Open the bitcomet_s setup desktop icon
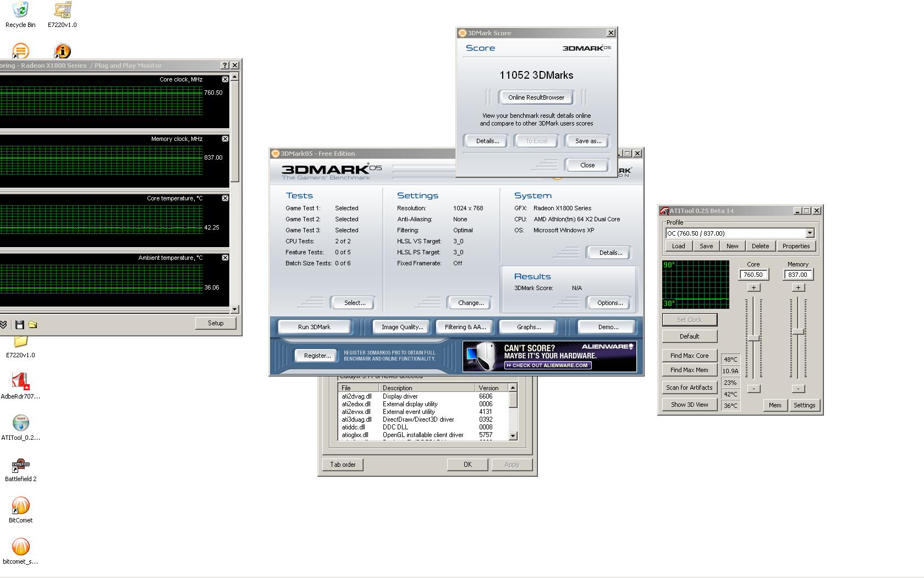Image resolution: width=924 pixels, height=578 pixels. (20, 547)
